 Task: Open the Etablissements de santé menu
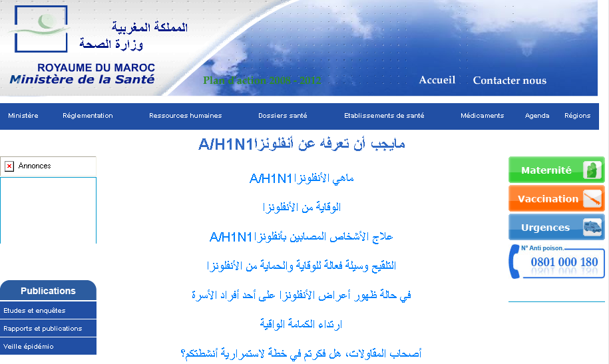384,116
